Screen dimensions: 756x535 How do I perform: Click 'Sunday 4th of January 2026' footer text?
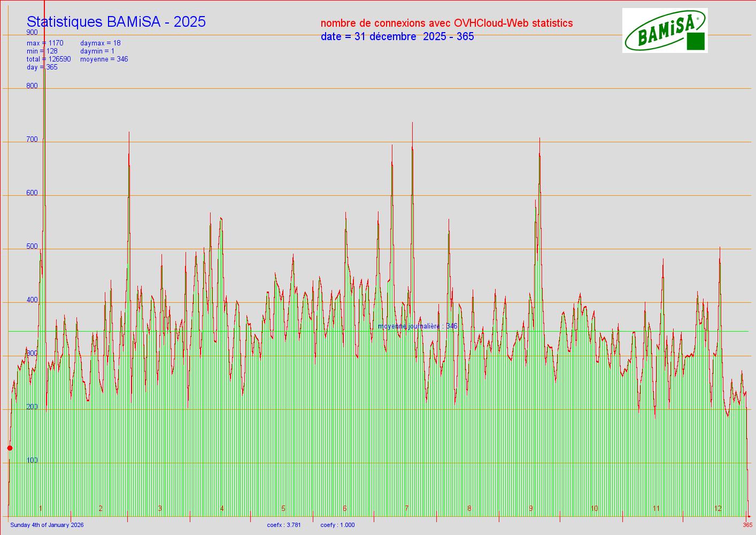[x=47, y=525]
